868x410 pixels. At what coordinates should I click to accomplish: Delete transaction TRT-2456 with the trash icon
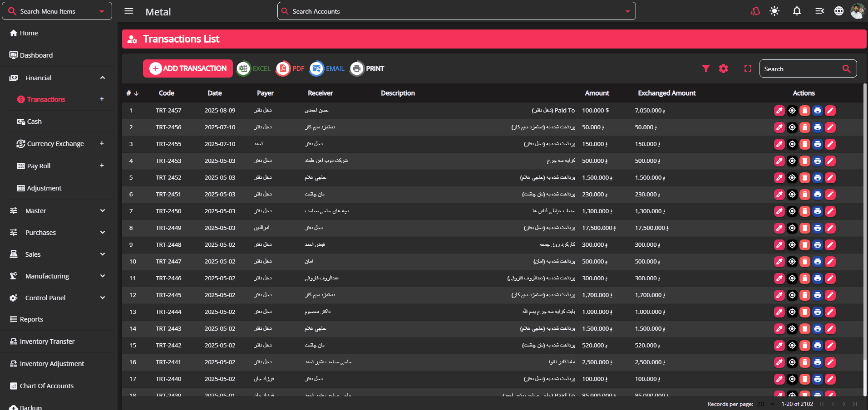pos(805,127)
